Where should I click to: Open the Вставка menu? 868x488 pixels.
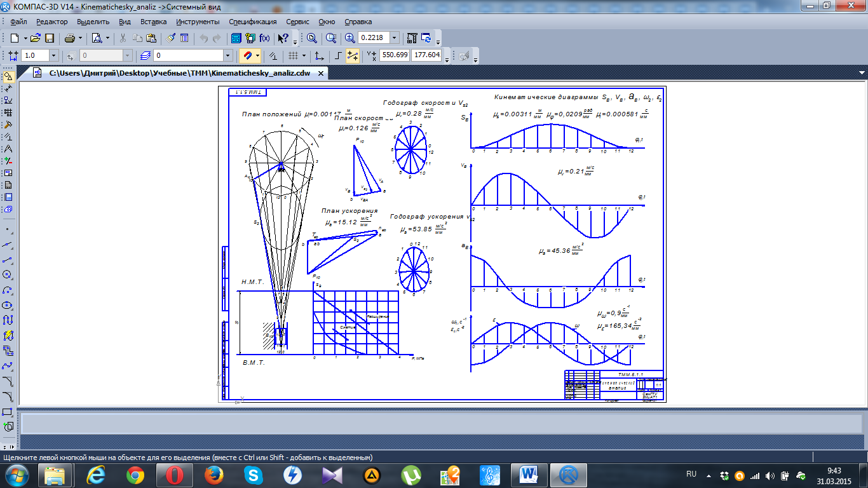tap(153, 22)
